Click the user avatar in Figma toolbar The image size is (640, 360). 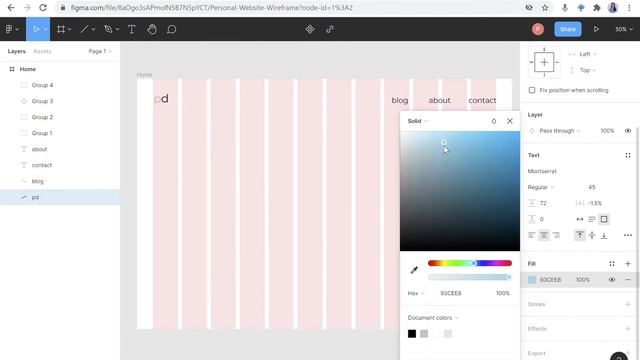pyautogui.click(x=538, y=29)
